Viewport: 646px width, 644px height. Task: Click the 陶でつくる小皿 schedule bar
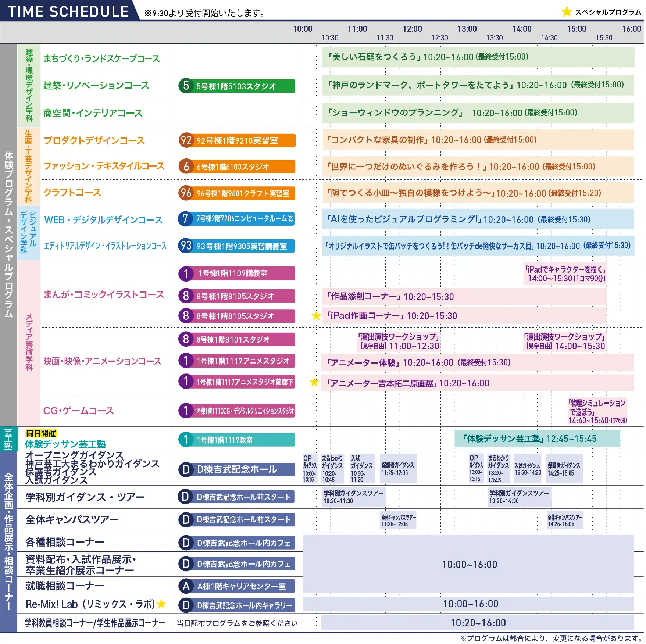click(478, 193)
